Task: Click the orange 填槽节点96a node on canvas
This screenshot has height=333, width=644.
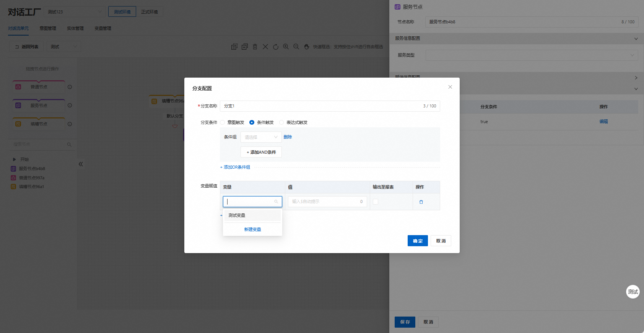Action: click(167, 101)
